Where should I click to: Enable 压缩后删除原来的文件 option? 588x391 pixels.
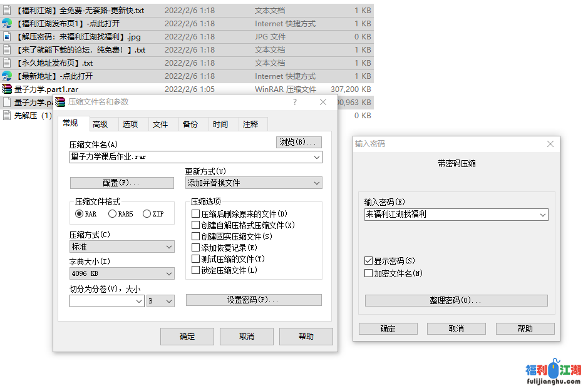[x=196, y=214]
